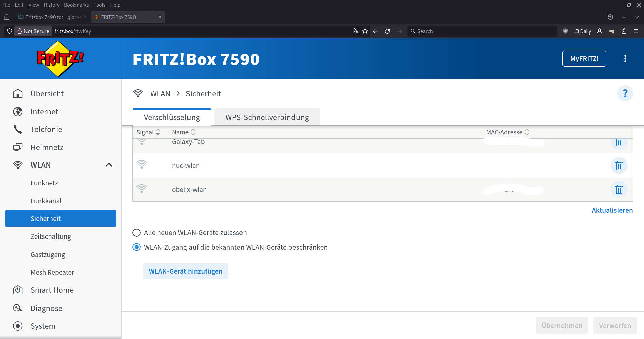Click the Verwerfen button

(x=615, y=325)
